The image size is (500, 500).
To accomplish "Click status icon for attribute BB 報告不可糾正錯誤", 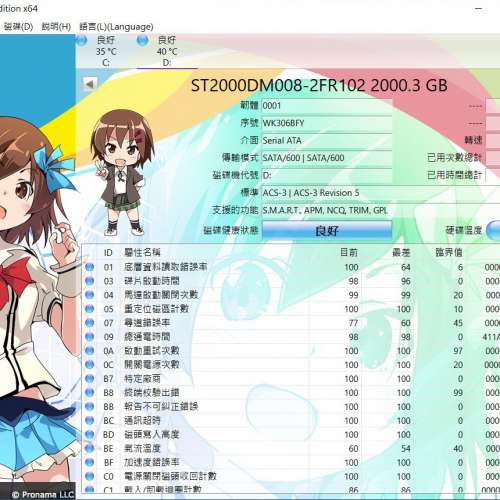I will point(89,407).
